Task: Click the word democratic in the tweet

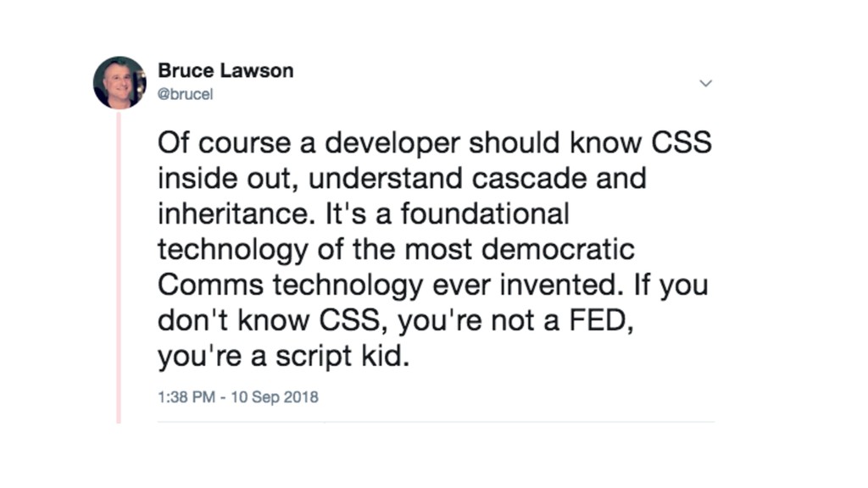Action: point(558,250)
